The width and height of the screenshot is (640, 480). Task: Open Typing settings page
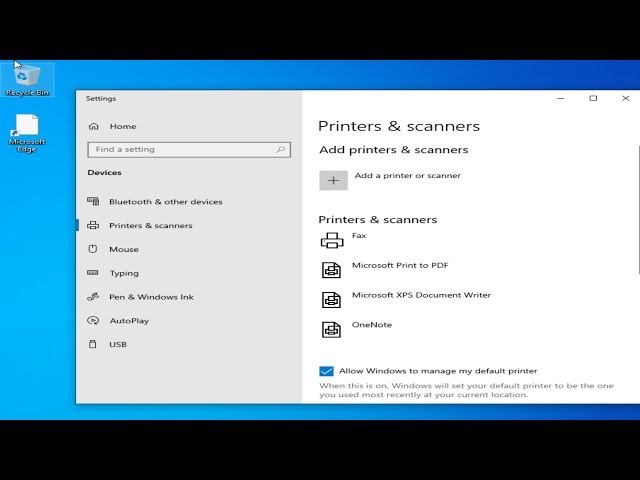pyautogui.click(x=124, y=273)
